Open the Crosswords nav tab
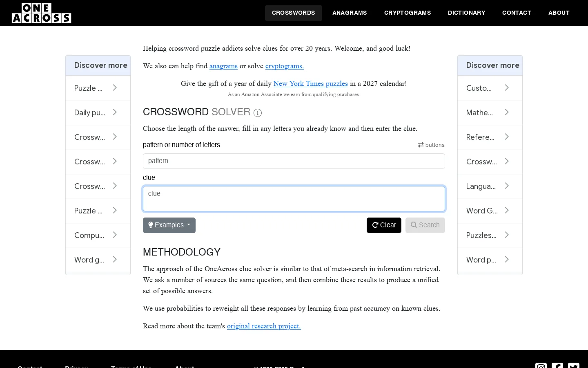 (x=294, y=13)
